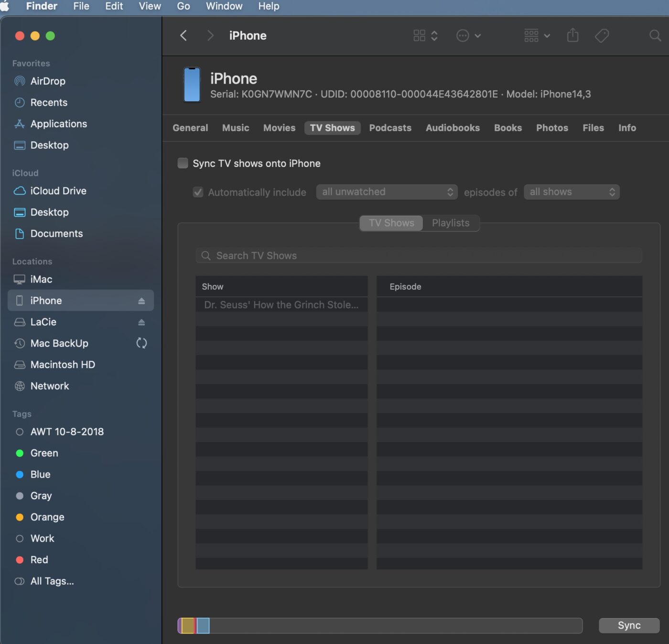This screenshot has width=669, height=644.
Task: Click the Documents sidebar icon
Action: (x=20, y=233)
